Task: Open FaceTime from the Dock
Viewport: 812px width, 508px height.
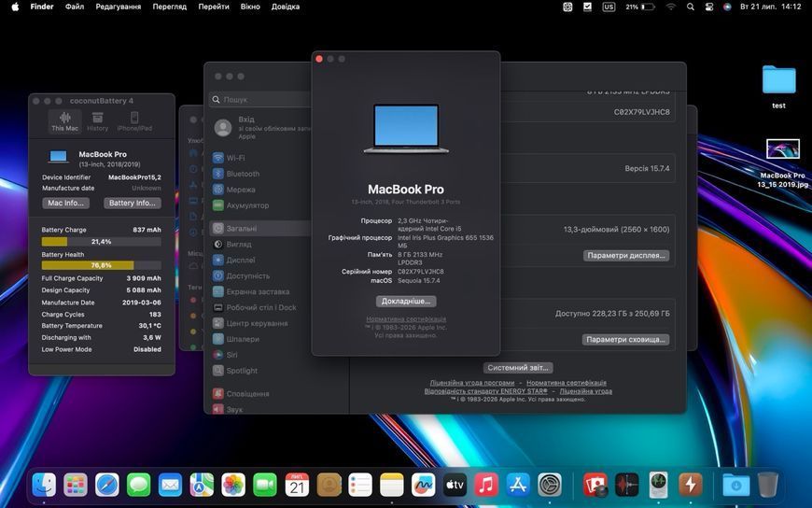Action: click(265, 486)
